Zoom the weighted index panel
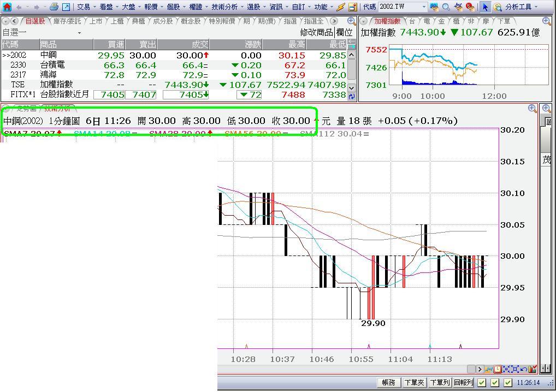The height and width of the screenshot is (392, 556). (546, 22)
